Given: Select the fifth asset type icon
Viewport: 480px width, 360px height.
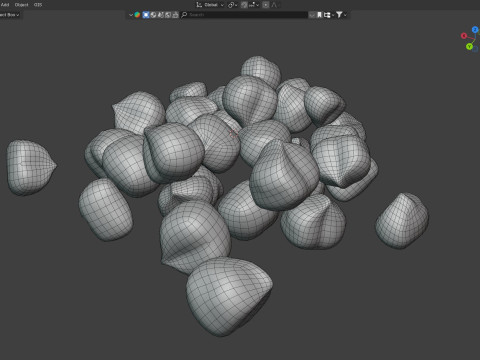Looking at the screenshot, I should click(168, 15).
